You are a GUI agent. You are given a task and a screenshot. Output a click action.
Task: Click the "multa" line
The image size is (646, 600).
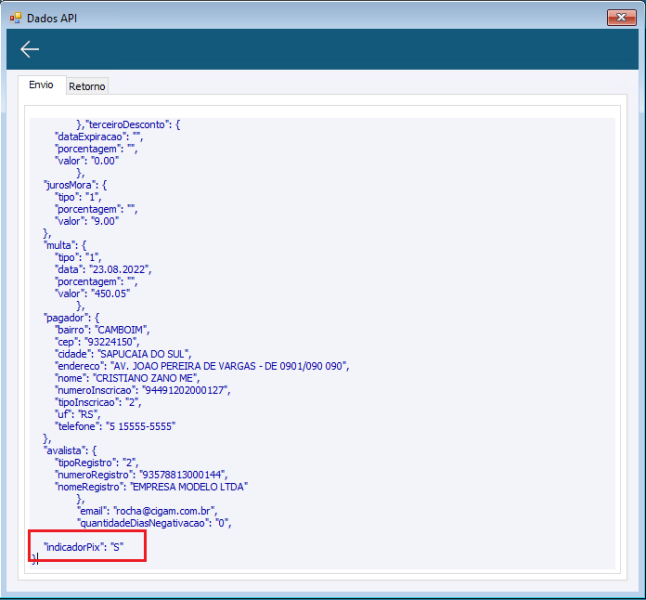point(65,245)
